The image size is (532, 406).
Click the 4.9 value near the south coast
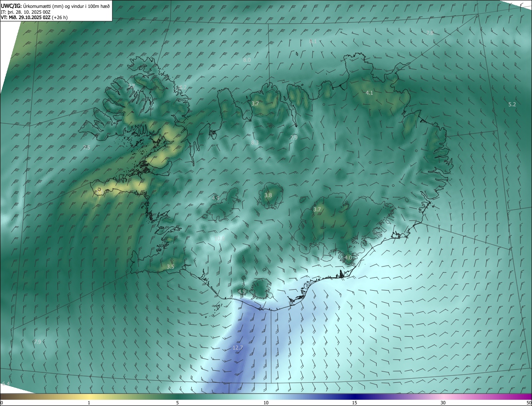click(x=242, y=291)
